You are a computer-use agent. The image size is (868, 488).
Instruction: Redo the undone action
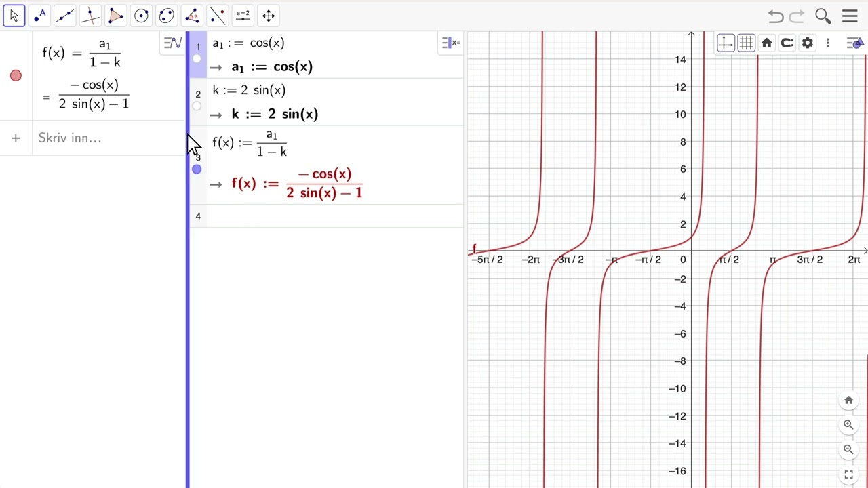pos(797,16)
